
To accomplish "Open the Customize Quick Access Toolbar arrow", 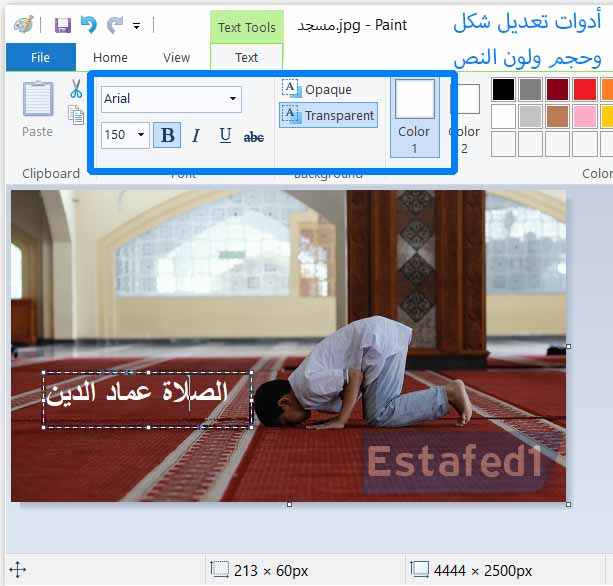I will tap(137, 26).
